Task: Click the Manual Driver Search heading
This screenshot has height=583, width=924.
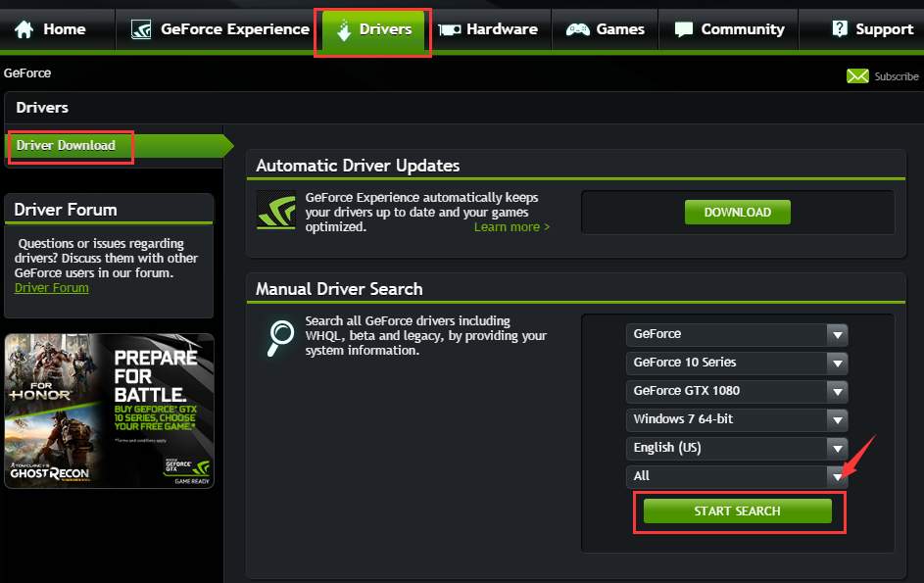Action: pyautogui.click(x=339, y=289)
